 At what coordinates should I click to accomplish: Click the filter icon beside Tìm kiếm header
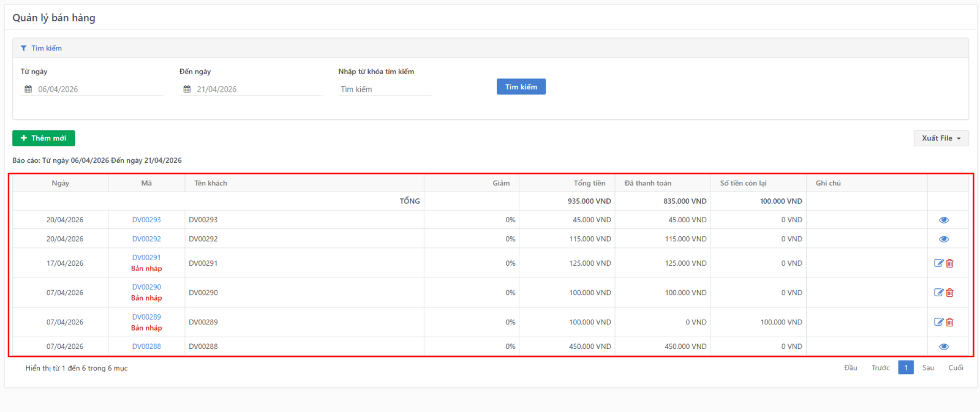point(23,48)
